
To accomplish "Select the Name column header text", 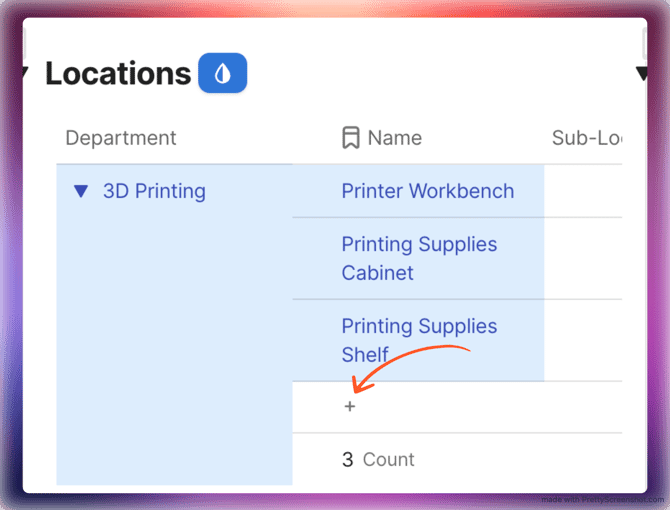I will coord(394,138).
